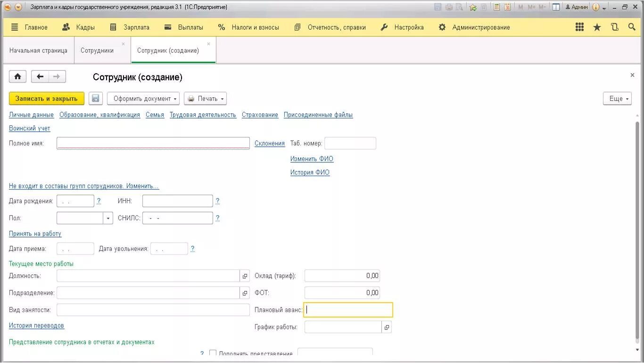Close the employee form with X
Screen dimensions: 644x363
point(632,75)
